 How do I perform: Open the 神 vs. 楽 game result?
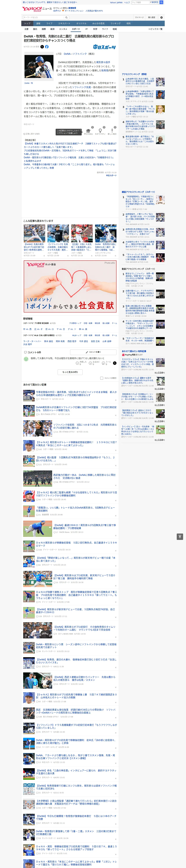point(83,329)
